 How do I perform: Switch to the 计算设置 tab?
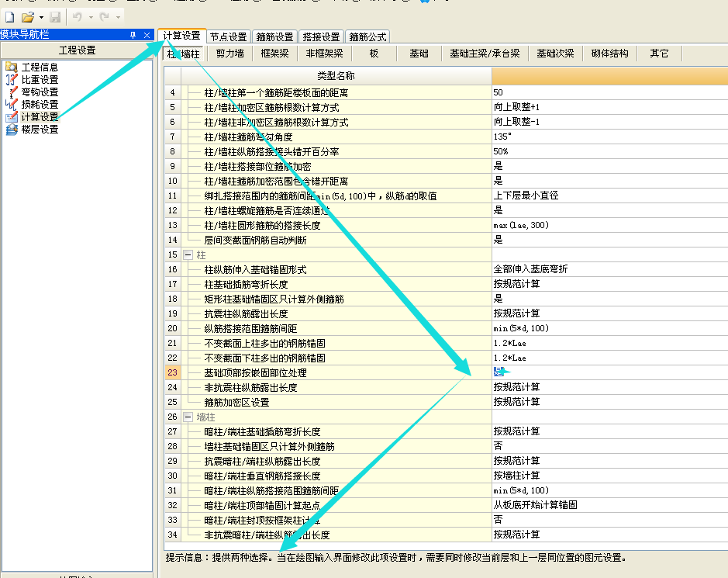click(181, 36)
